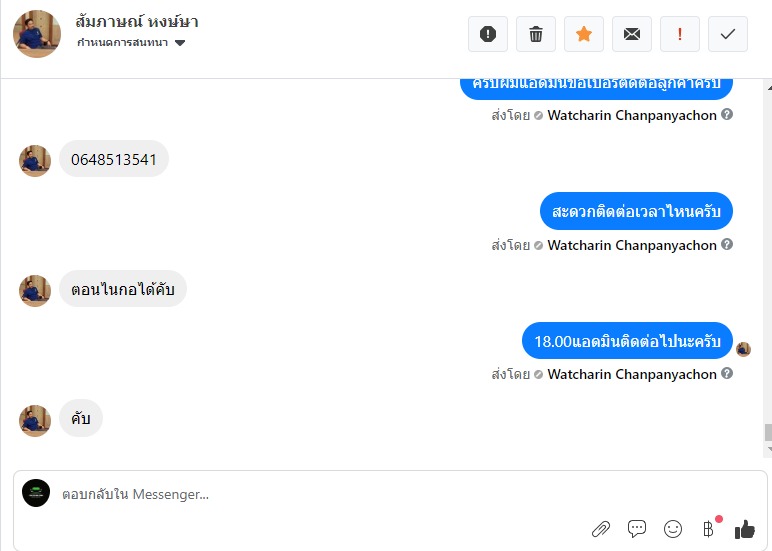Open the emoji picker smiley icon
The image size is (772, 551).
[x=673, y=529]
